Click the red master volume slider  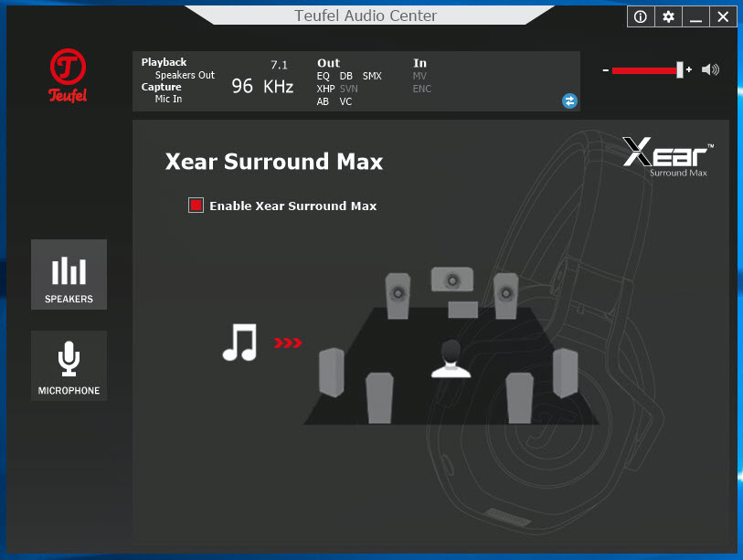coord(644,70)
